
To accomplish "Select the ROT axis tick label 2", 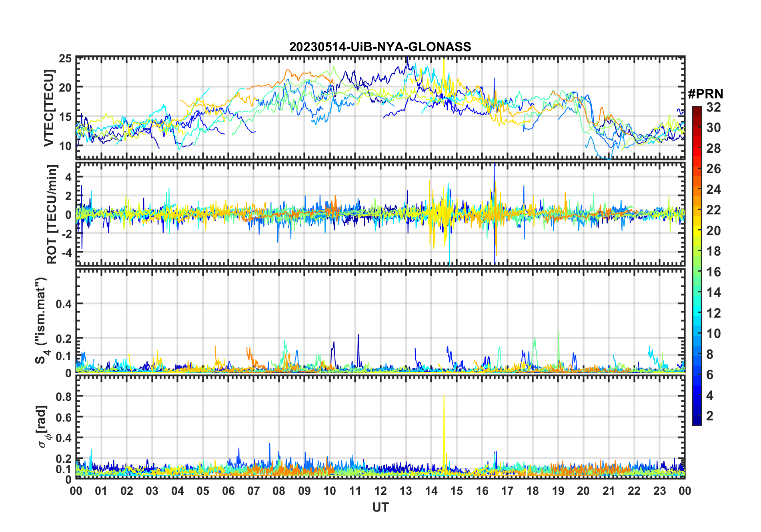I will 68,196.
